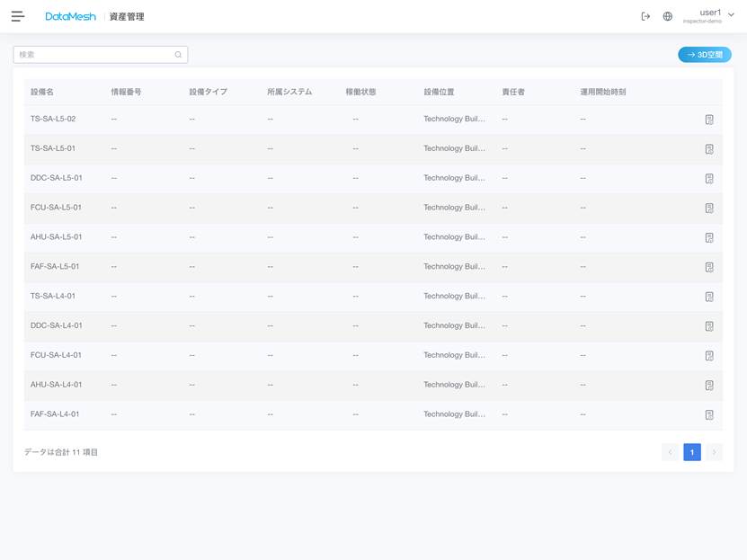Screen dimensions: 747x560
Task: Click the 稼働状態 column header
Action: (x=360, y=92)
